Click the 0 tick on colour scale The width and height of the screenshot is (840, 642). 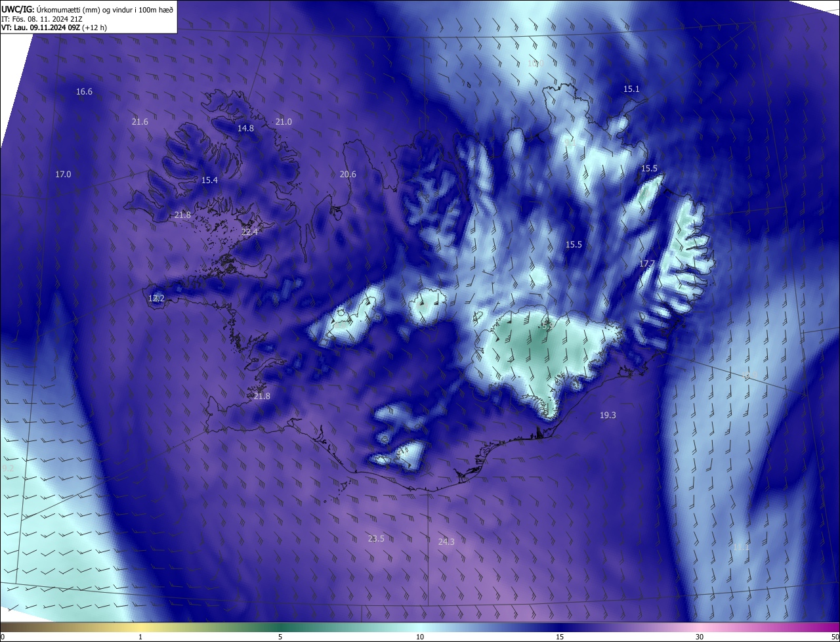pyautogui.click(x=2, y=637)
